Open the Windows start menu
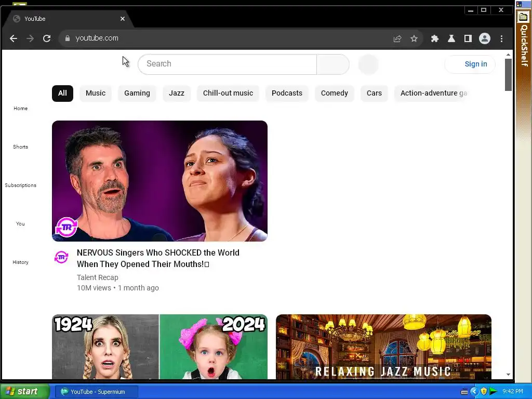Image resolution: width=532 pixels, height=399 pixels. coord(24,392)
